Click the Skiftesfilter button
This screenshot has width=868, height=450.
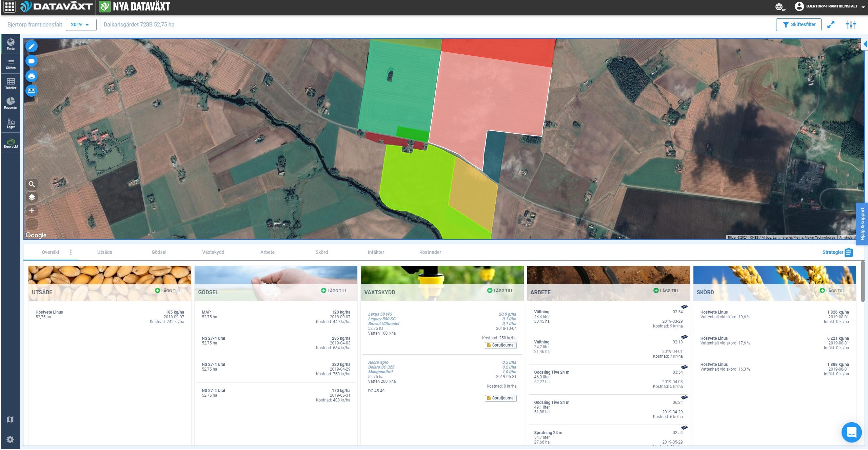[x=798, y=25]
